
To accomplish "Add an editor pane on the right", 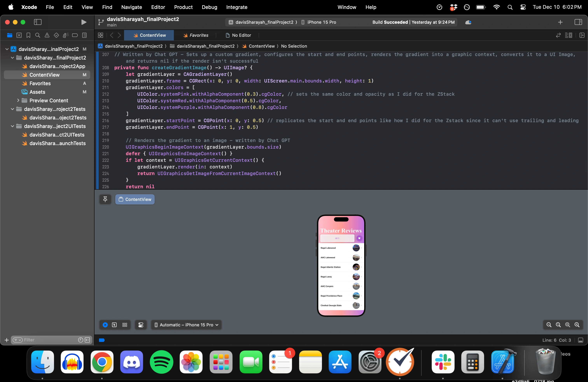I will tap(582, 35).
